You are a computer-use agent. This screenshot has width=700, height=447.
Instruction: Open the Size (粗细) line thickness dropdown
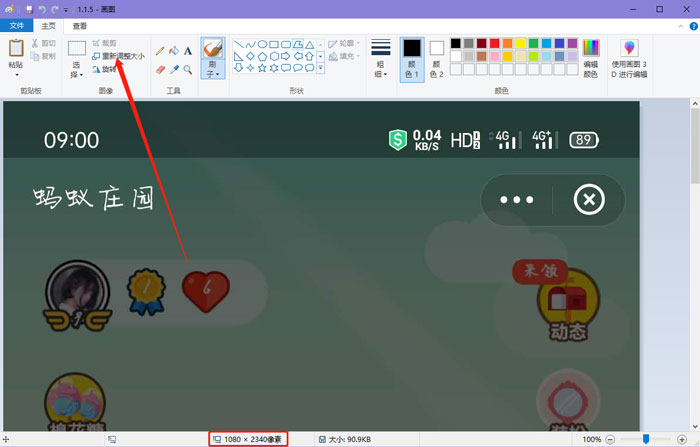click(x=380, y=58)
